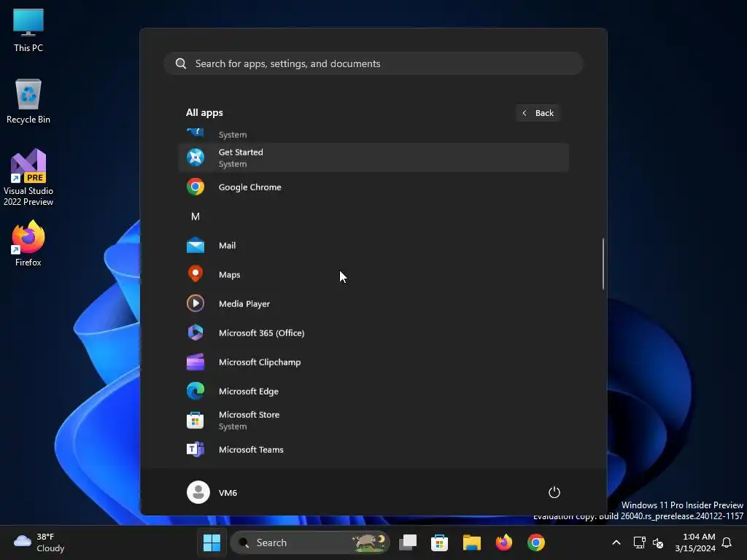Click the taskbar Search box
The width and height of the screenshot is (747, 560).
pyautogui.click(x=310, y=542)
